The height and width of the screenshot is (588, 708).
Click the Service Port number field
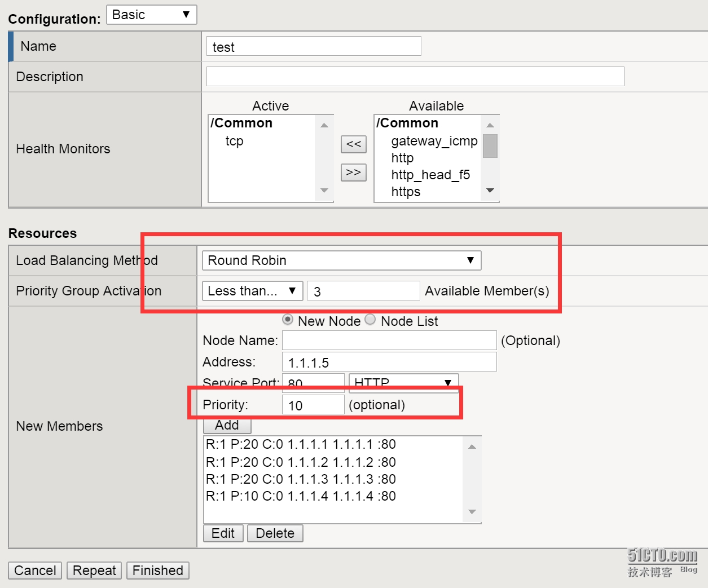pyautogui.click(x=313, y=383)
